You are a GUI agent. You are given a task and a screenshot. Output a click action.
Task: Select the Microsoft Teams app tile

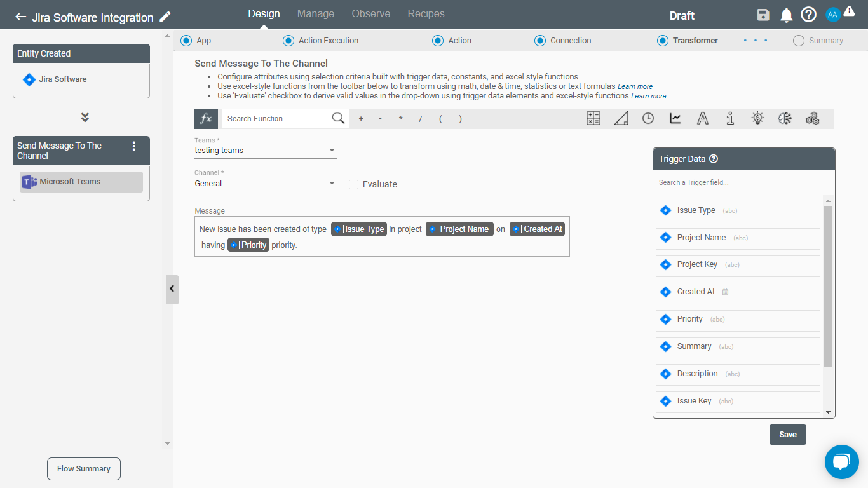point(81,182)
